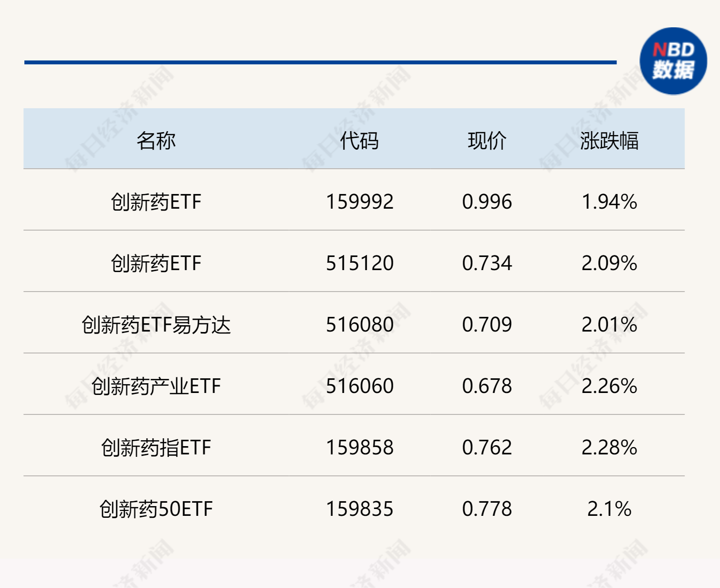Click the 涨跌幅 column header

tap(609, 141)
